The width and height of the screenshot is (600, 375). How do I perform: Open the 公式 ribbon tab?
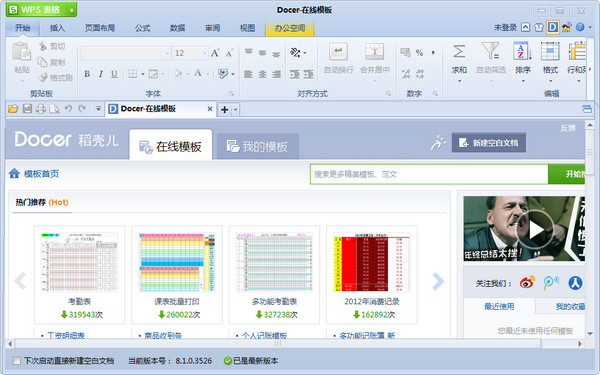point(143,28)
